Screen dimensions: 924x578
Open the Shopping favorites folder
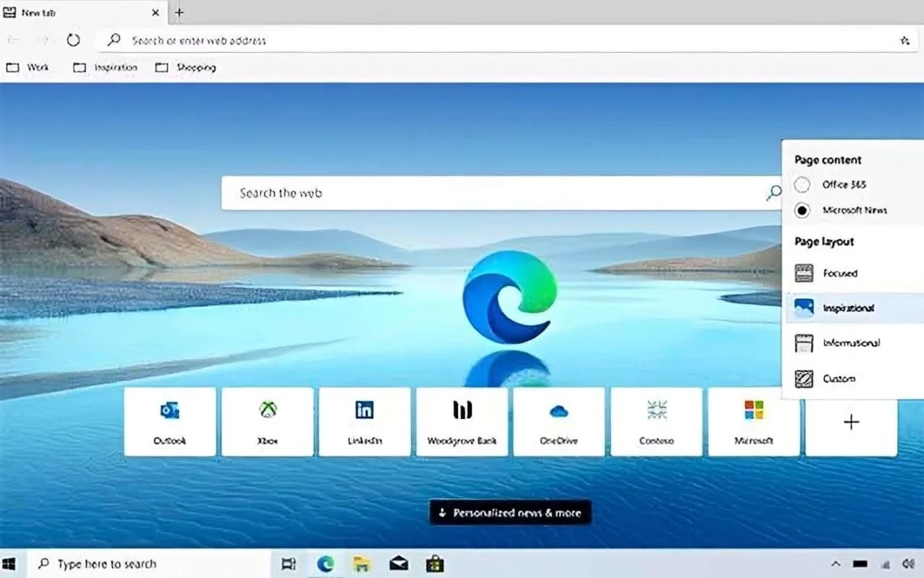pyautogui.click(x=186, y=67)
